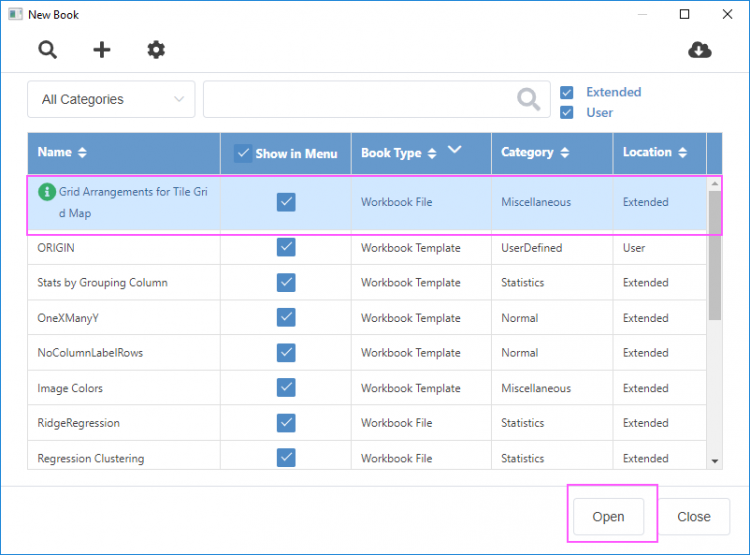Click the Close button
750x555 pixels.
693,517
